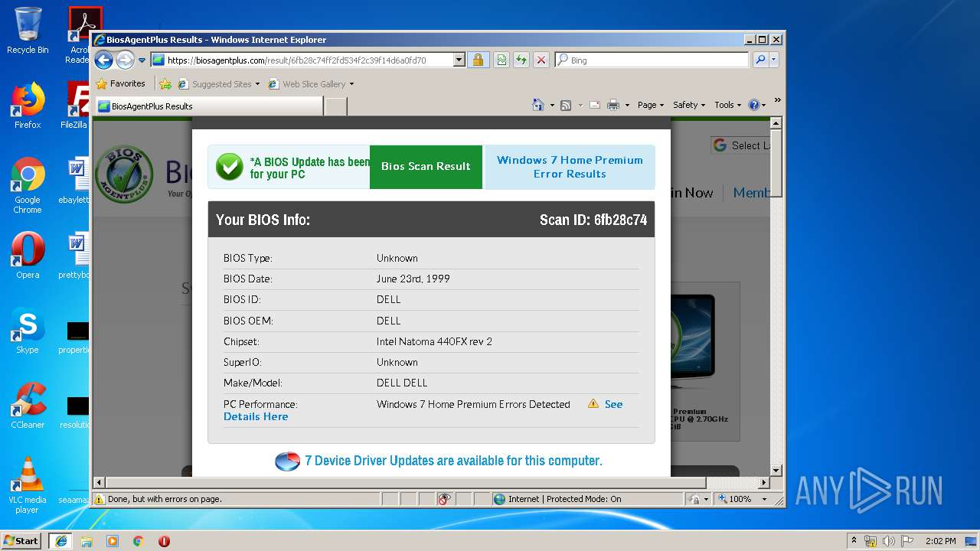Expand the Print options dropdown arrow
Image resolution: width=980 pixels, height=551 pixels.
[627, 106]
